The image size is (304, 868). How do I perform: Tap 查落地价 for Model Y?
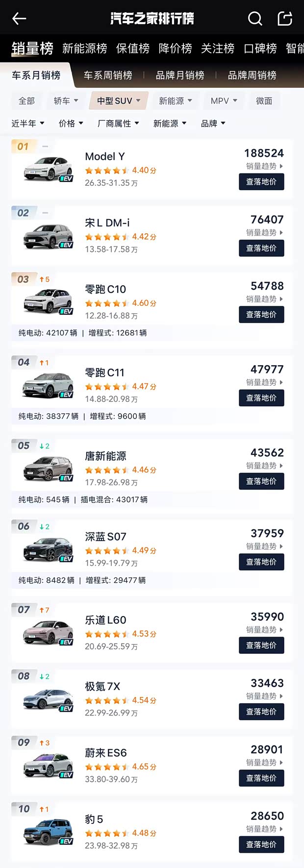(x=261, y=182)
